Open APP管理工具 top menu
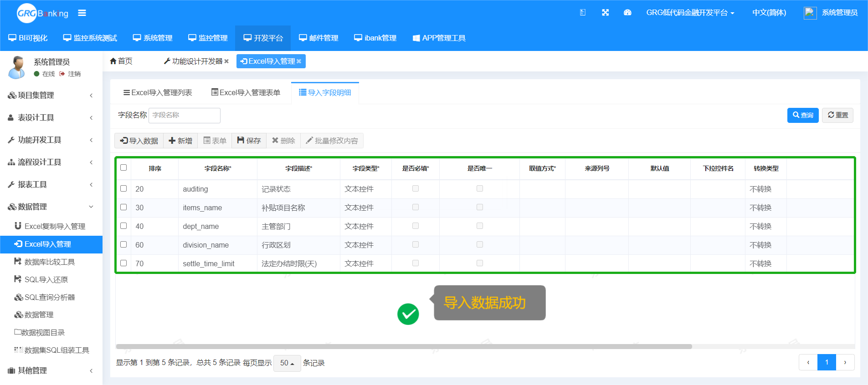 point(439,38)
